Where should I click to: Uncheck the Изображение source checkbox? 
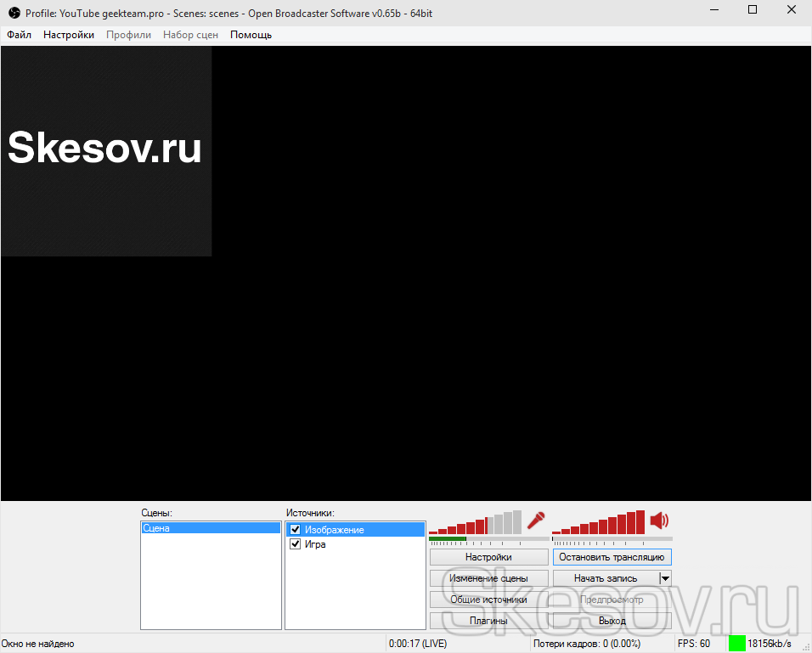pyautogui.click(x=296, y=530)
